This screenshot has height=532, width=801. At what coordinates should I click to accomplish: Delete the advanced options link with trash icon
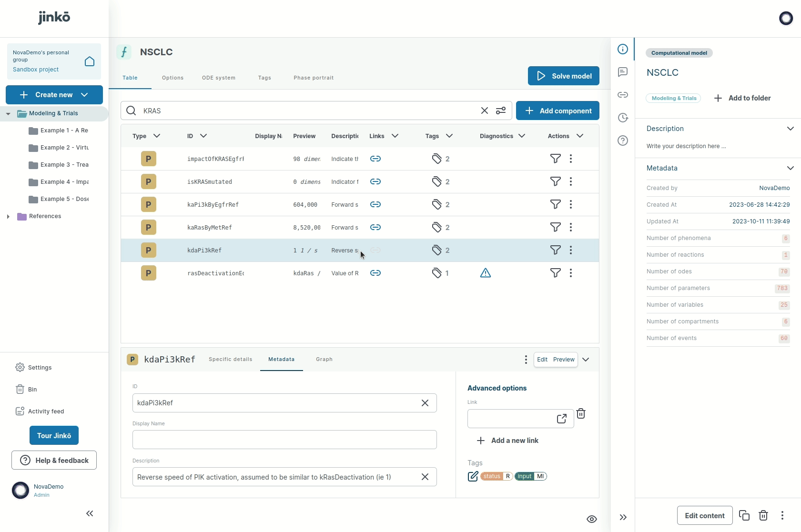(580, 413)
